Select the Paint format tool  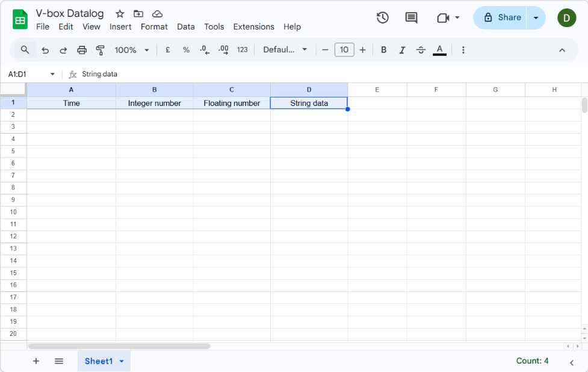pyautogui.click(x=100, y=50)
